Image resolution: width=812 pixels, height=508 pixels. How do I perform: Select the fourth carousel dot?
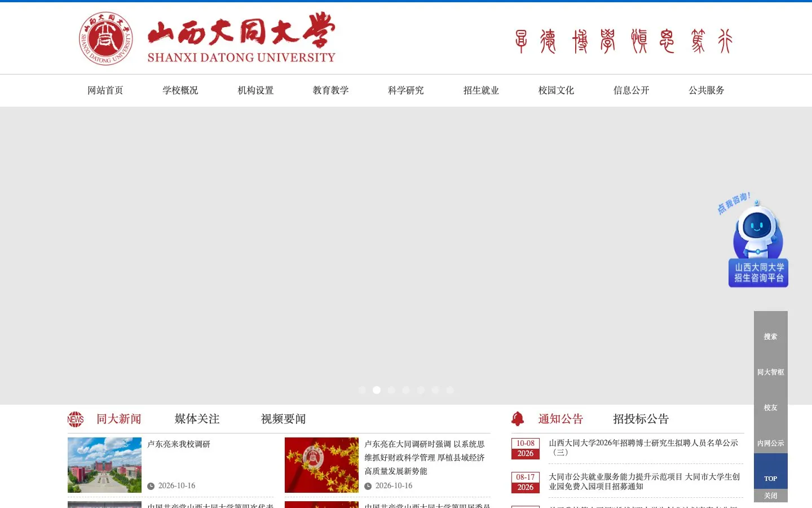[x=406, y=390]
